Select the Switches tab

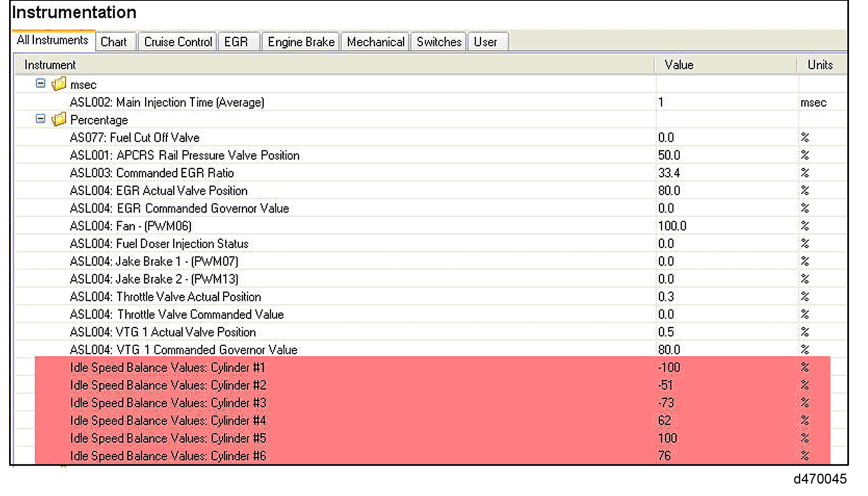click(439, 42)
